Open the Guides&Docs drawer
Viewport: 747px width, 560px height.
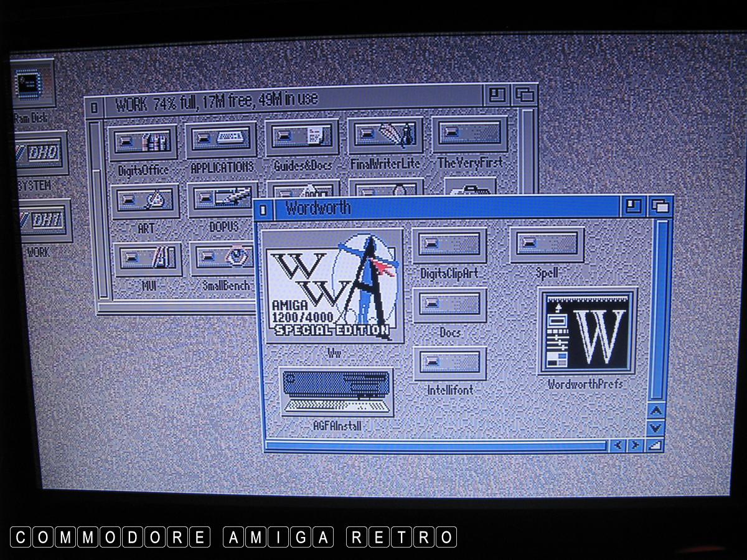(303, 138)
